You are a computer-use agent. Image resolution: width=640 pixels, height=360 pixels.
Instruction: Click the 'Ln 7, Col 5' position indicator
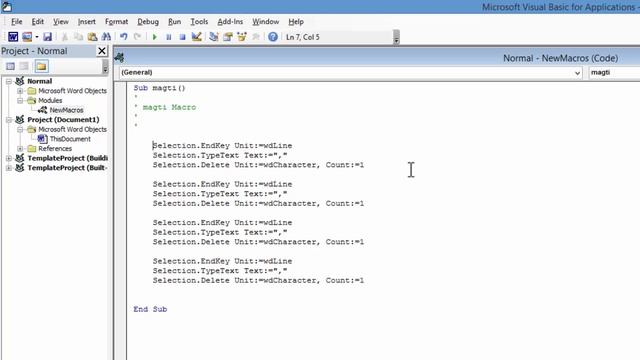[303, 37]
